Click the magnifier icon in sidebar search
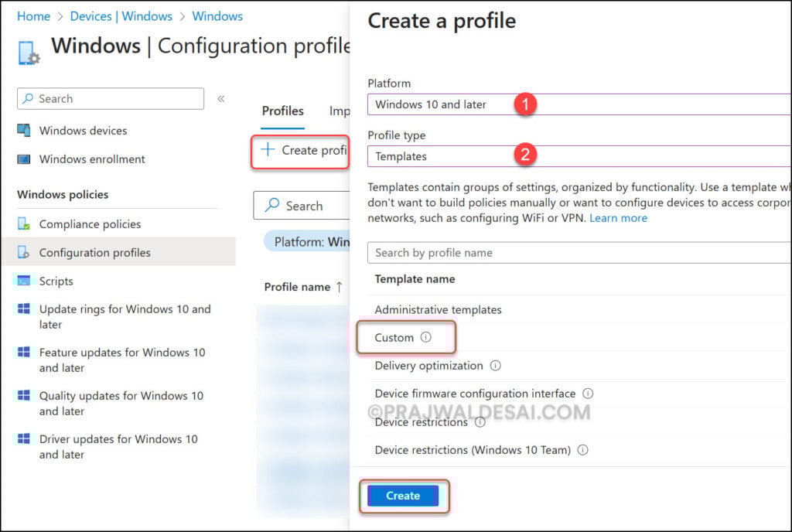 tap(29, 98)
